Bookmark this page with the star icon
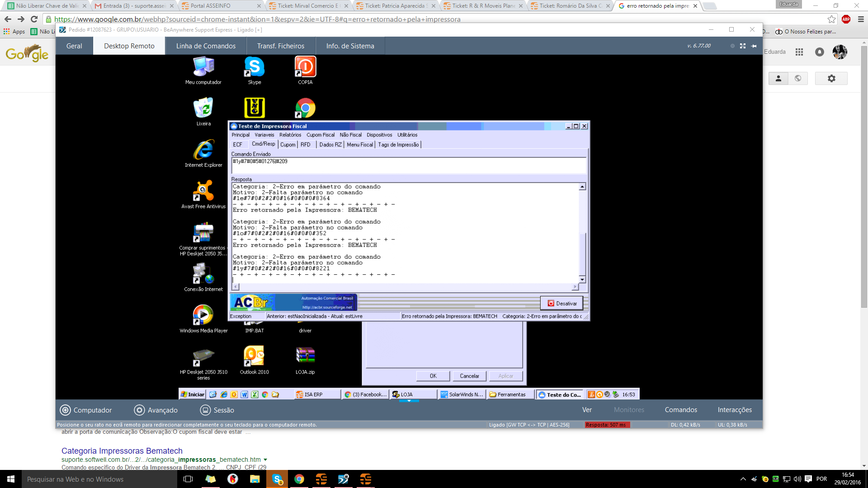Viewport: 868px width, 488px height. [x=831, y=19]
